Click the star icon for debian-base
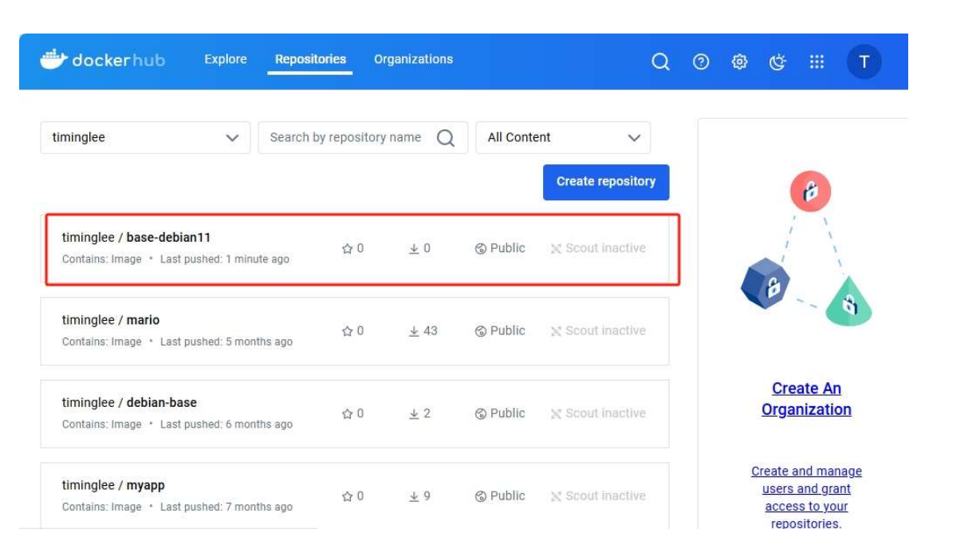The height and width of the screenshot is (537, 980). [x=347, y=414]
